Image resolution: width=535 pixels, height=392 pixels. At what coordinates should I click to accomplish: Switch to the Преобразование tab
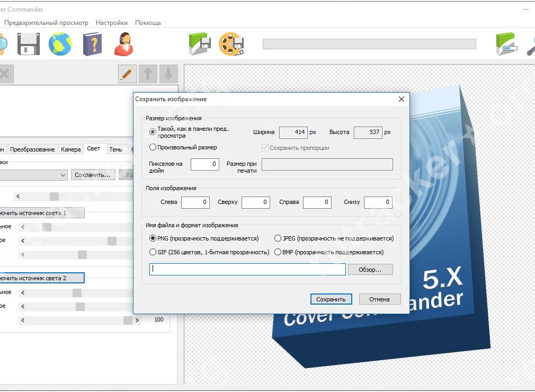pos(32,149)
